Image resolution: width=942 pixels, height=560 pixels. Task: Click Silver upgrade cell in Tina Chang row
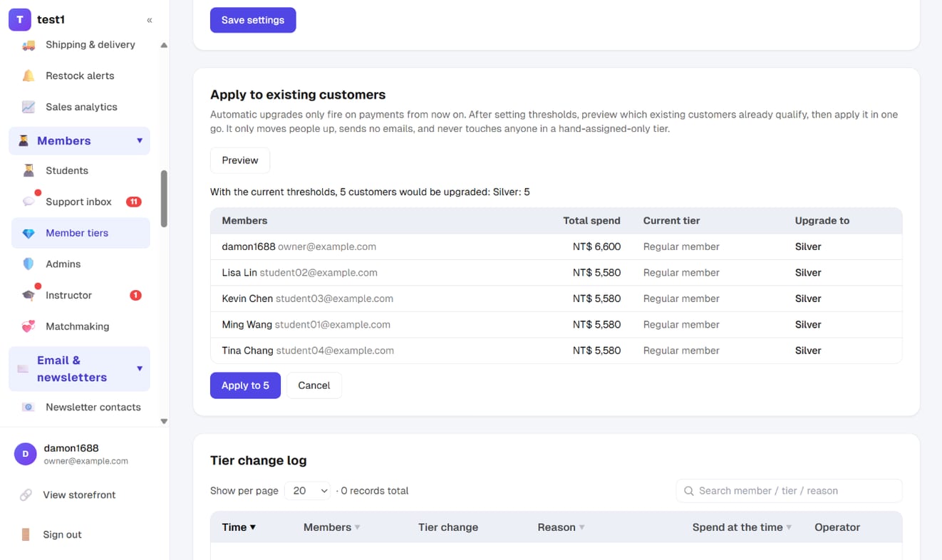pyautogui.click(x=808, y=351)
